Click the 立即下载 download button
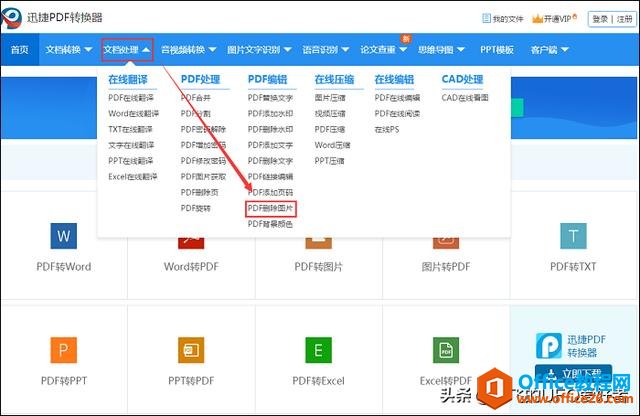The image size is (640, 416). click(x=573, y=373)
